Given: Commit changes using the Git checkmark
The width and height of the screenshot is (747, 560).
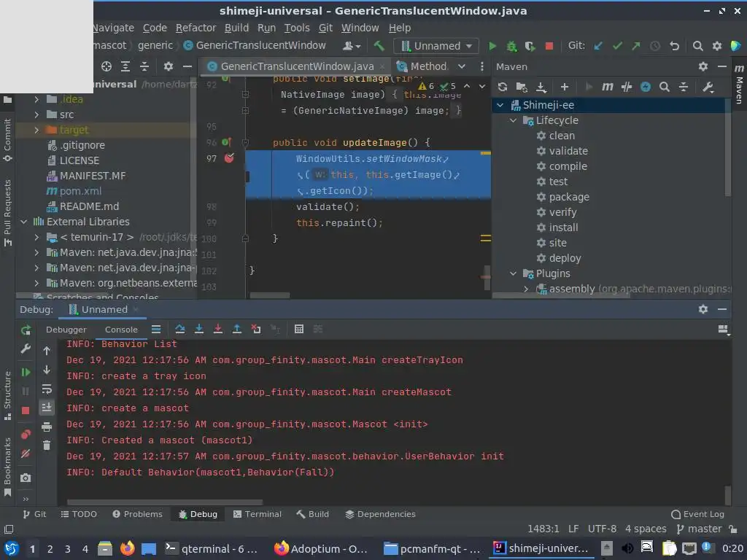Looking at the screenshot, I should [617, 46].
